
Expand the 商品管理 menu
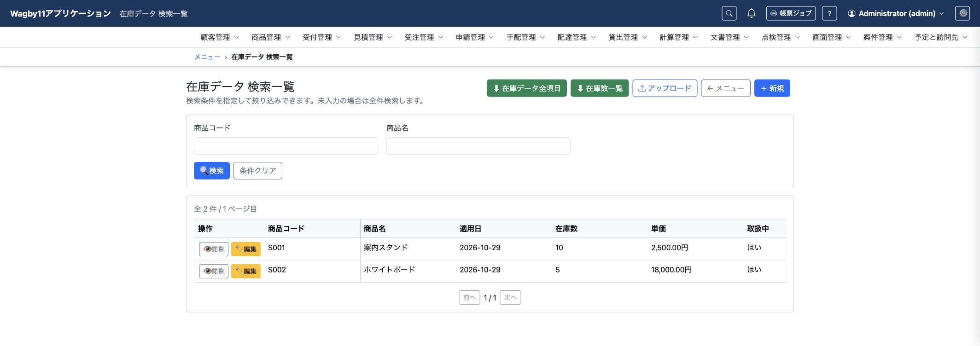271,37
